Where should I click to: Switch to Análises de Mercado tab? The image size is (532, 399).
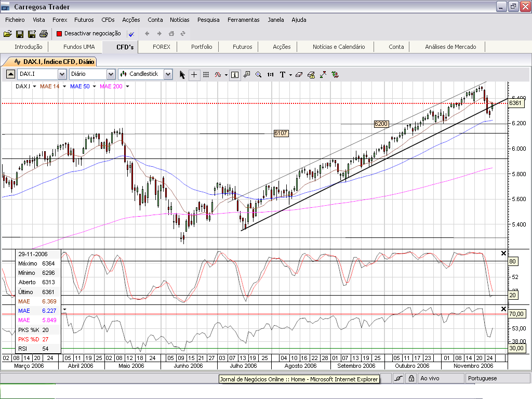(450, 47)
